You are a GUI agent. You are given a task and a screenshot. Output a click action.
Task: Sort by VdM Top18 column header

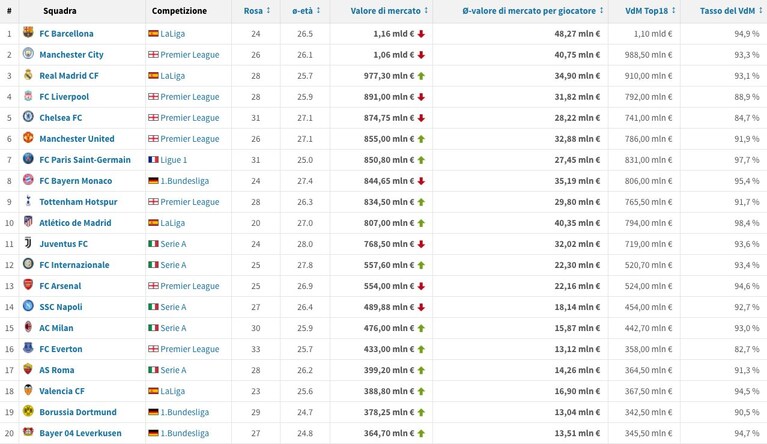coord(651,11)
